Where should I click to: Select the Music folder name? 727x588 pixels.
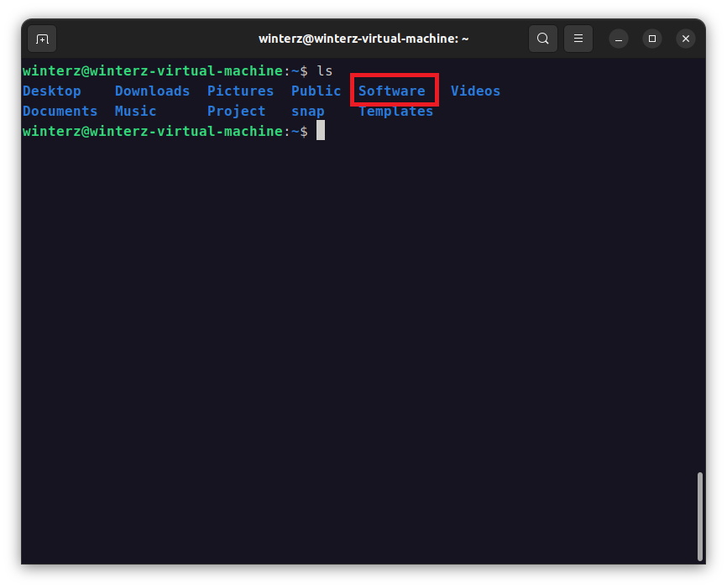tap(135, 111)
